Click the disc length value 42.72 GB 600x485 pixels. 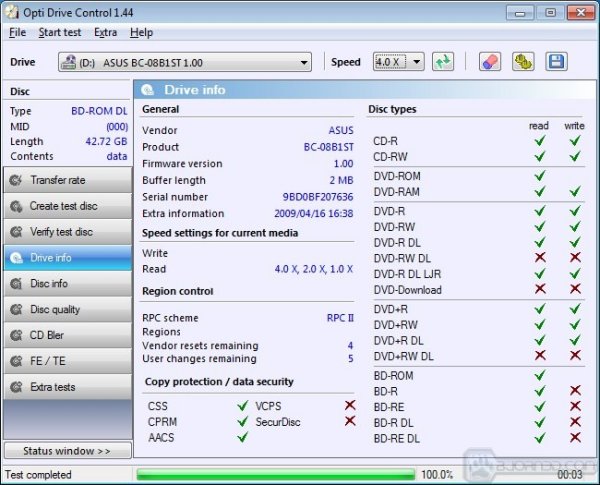point(106,141)
